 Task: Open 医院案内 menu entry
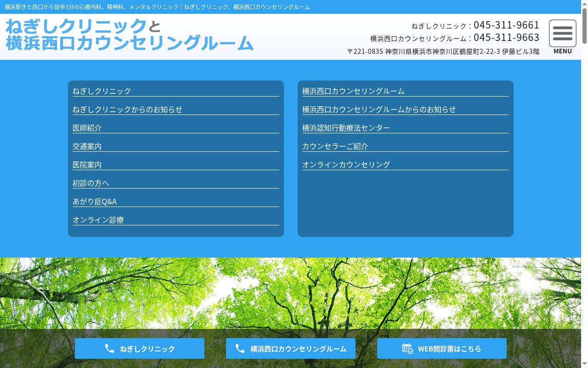(x=176, y=165)
